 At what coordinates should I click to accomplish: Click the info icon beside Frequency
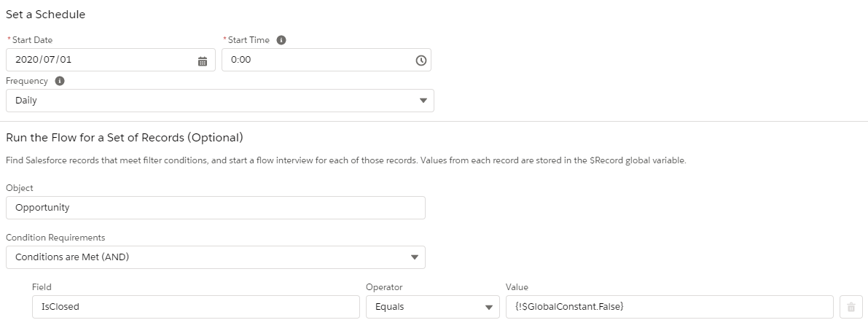[60, 81]
